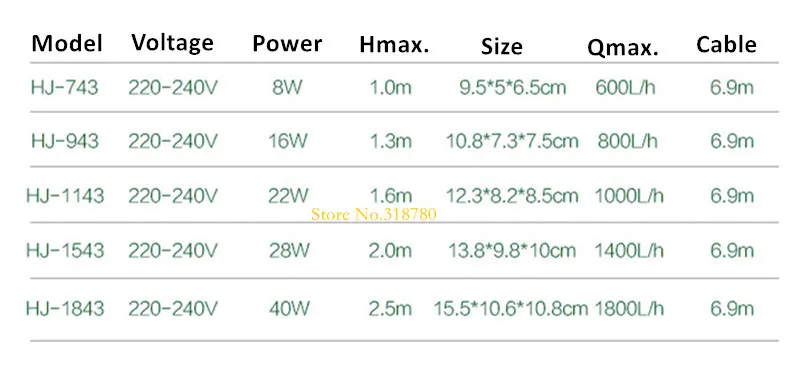Select the HJ-1543 model cell
800x372 pixels.
(65, 250)
